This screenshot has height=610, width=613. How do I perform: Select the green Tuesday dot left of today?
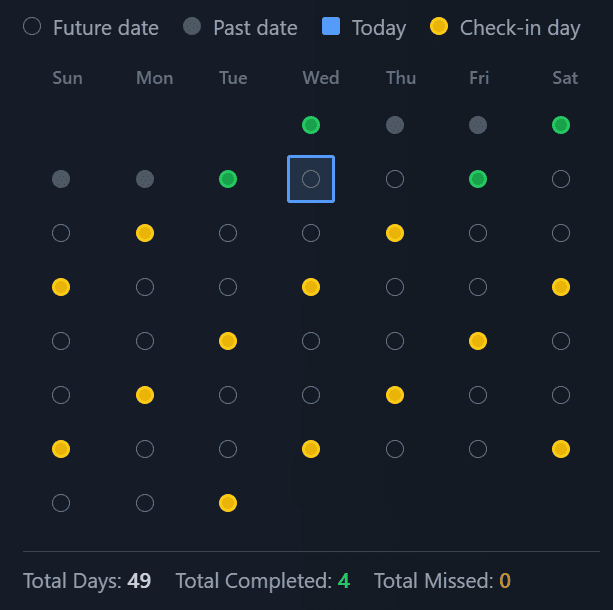[x=228, y=179]
